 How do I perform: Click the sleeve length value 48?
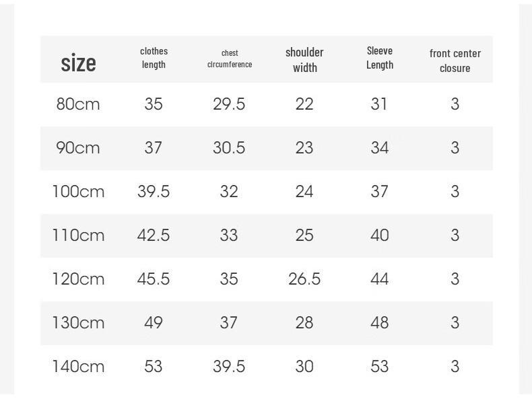(x=380, y=323)
